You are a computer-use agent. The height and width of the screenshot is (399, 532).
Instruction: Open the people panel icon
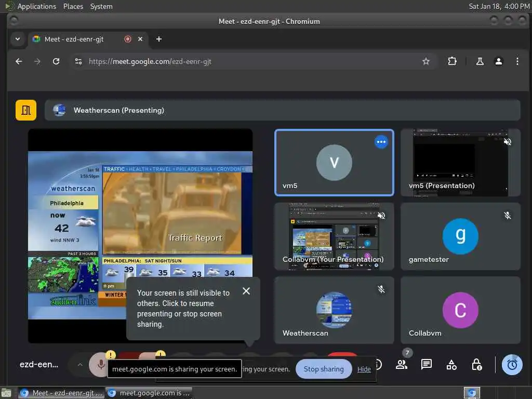pyautogui.click(x=402, y=365)
